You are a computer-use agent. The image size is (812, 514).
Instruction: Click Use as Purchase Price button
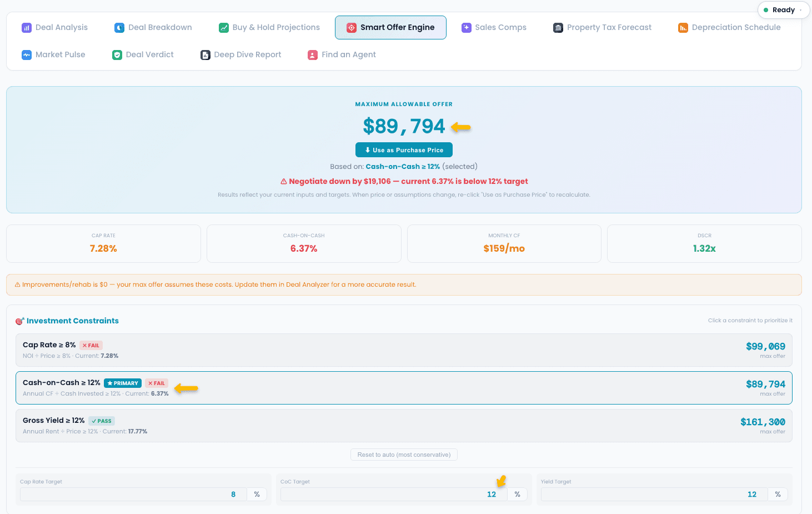[404, 150]
